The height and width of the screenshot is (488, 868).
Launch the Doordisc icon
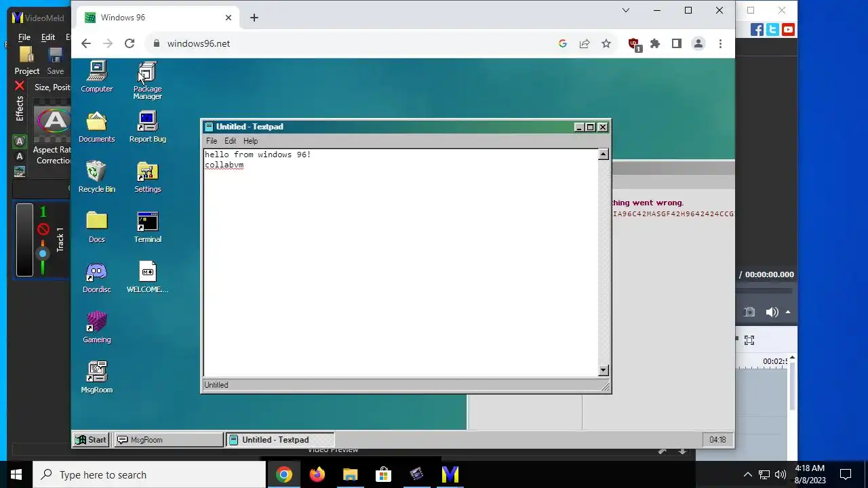[x=97, y=277]
